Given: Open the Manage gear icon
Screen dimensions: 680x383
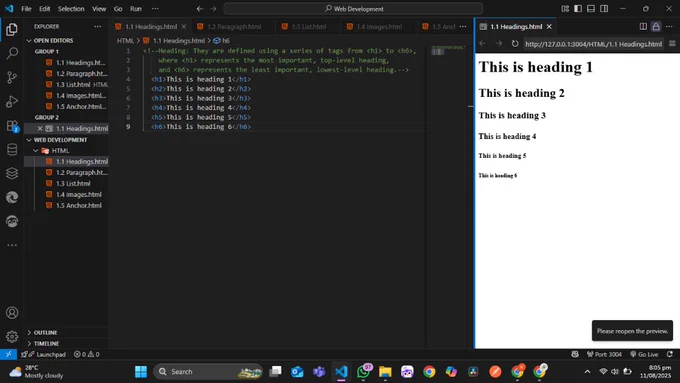Looking at the screenshot, I should (x=12, y=336).
